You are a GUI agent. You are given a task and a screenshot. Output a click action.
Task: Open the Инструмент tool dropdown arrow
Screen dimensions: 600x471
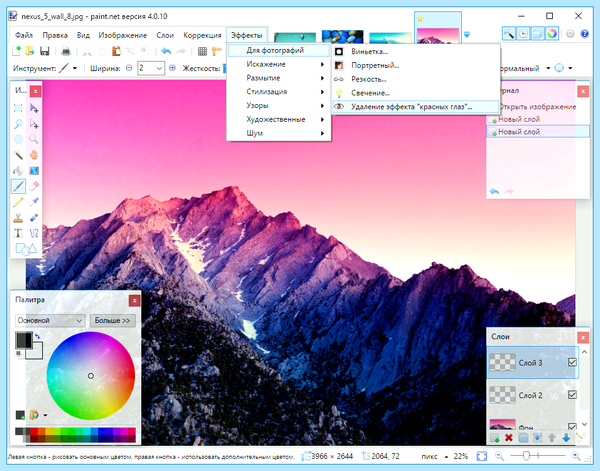point(75,68)
